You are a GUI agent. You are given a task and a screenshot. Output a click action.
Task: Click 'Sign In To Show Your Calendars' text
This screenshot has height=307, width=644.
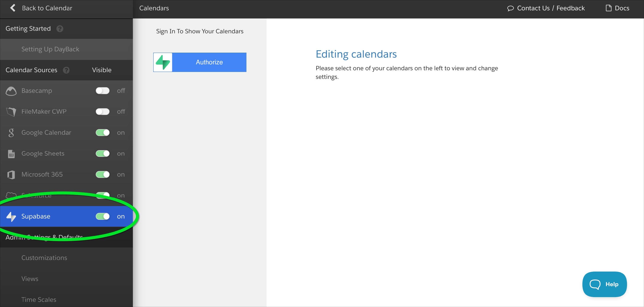point(200,31)
